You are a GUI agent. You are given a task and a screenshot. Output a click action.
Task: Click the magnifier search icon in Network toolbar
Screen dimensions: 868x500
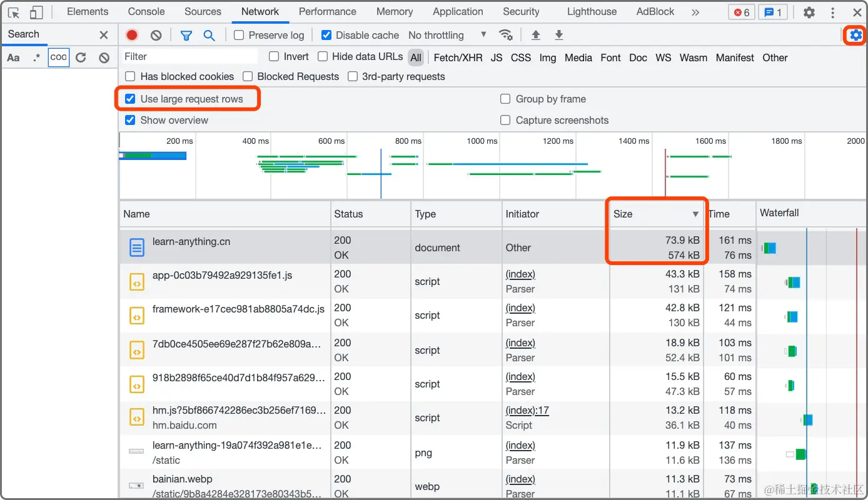(x=209, y=36)
